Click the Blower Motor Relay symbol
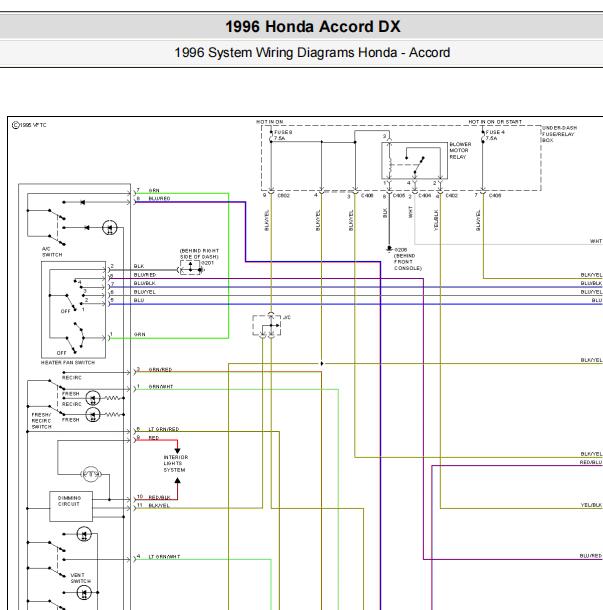Viewport: 603px width, 610px height. [414, 160]
